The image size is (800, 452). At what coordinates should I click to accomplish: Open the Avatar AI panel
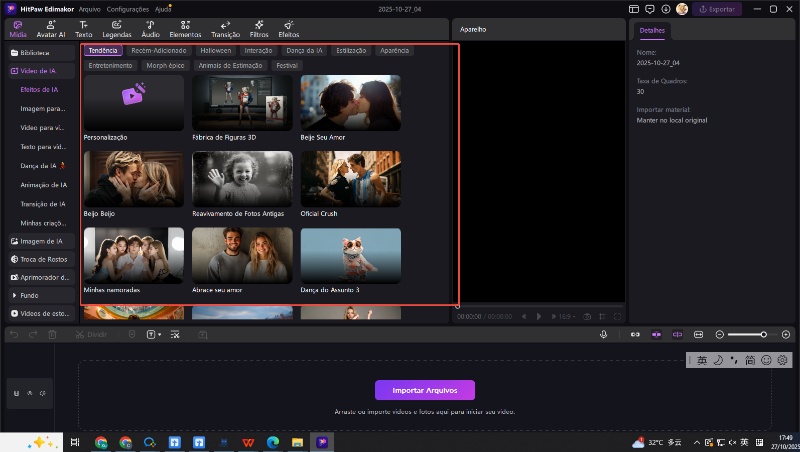point(51,28)
